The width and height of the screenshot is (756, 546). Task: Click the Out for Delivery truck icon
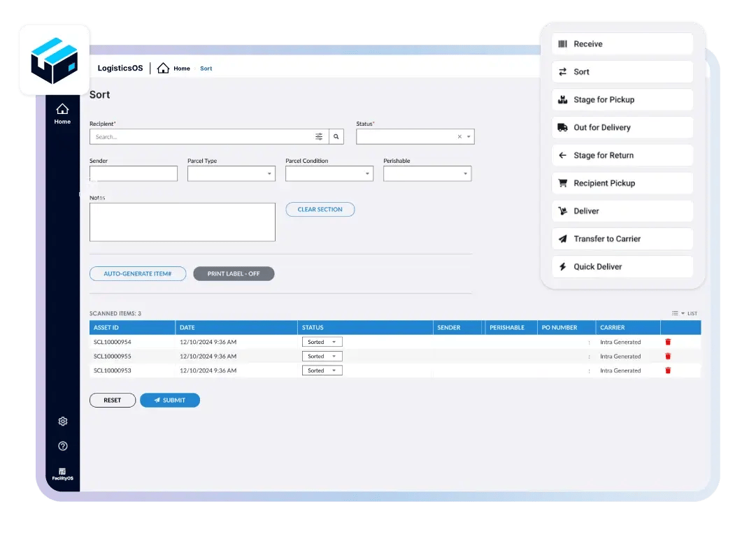(563, 128)
